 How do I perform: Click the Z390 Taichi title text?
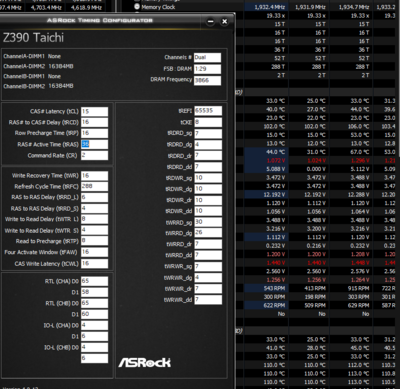click(x=33, y=38)
